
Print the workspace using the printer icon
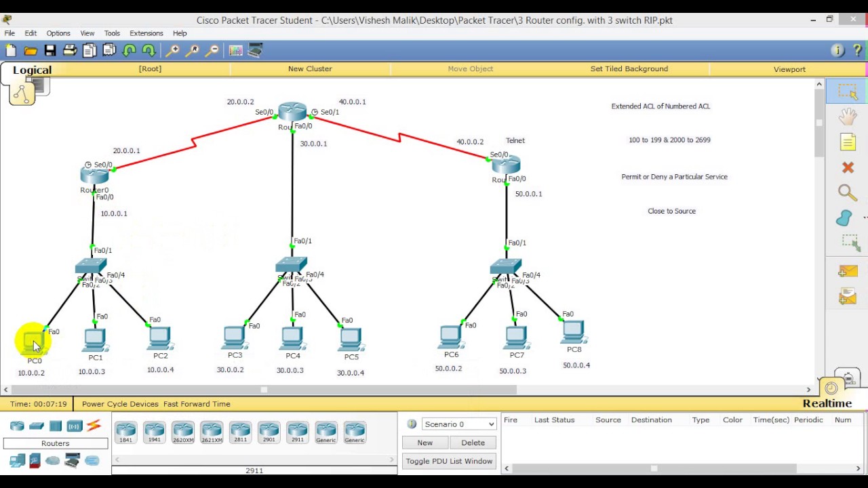click(70, 50)
